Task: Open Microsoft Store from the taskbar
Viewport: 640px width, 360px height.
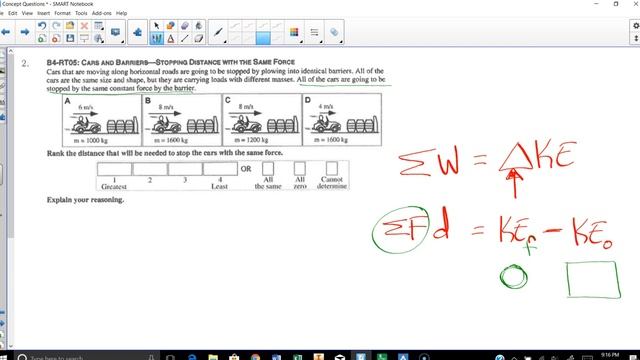Action: (x=234, y=357)
